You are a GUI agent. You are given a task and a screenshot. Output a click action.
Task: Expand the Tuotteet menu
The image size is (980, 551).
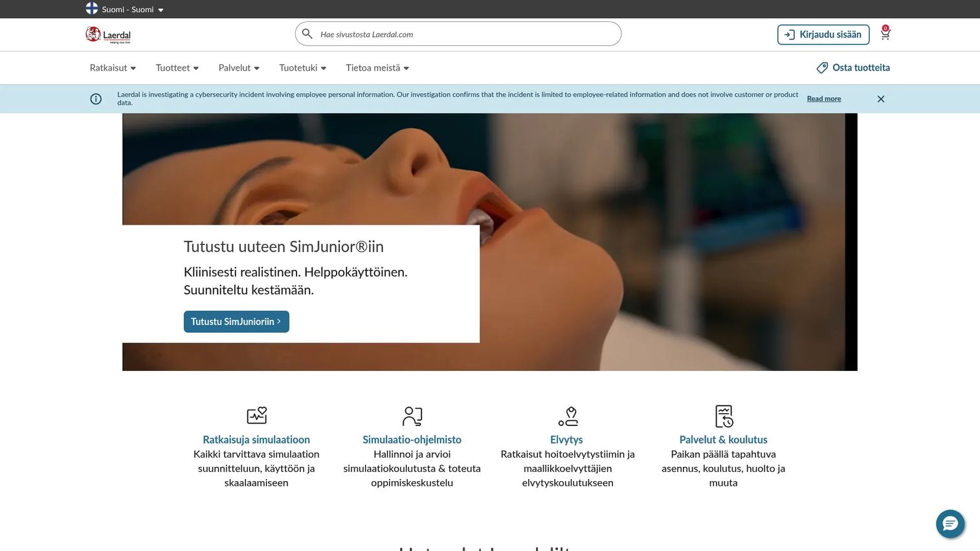pyautogui.click(x=177, y=67)
